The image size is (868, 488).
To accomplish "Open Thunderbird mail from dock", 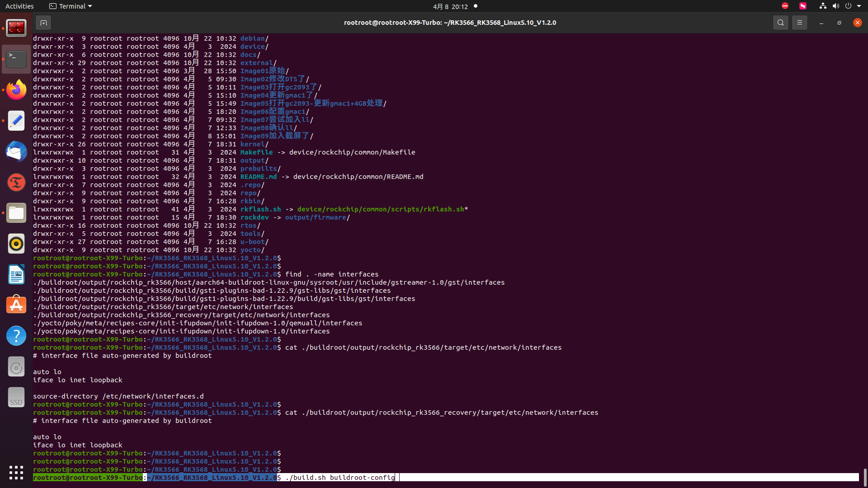I will coord(16,151).
